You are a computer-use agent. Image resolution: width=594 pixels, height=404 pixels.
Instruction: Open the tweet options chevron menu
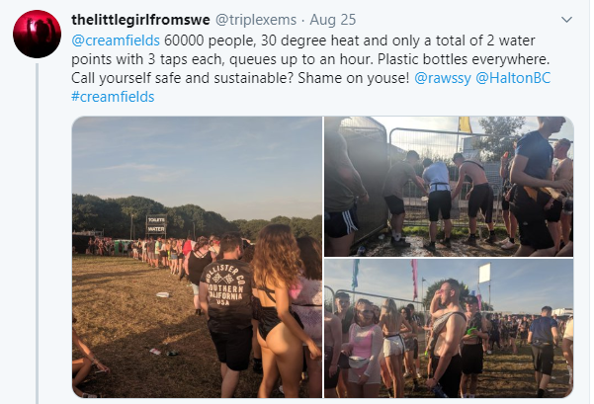click(566, 20)
